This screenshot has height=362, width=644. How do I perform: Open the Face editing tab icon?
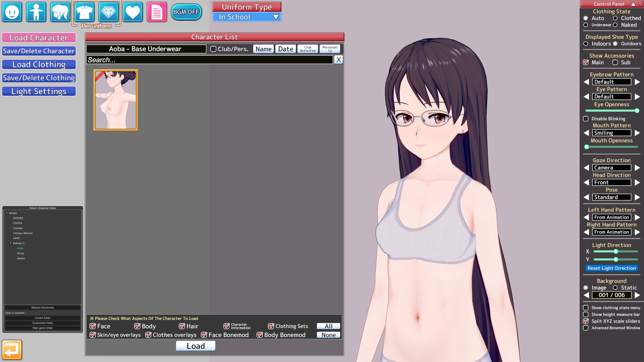coord(12,12)
